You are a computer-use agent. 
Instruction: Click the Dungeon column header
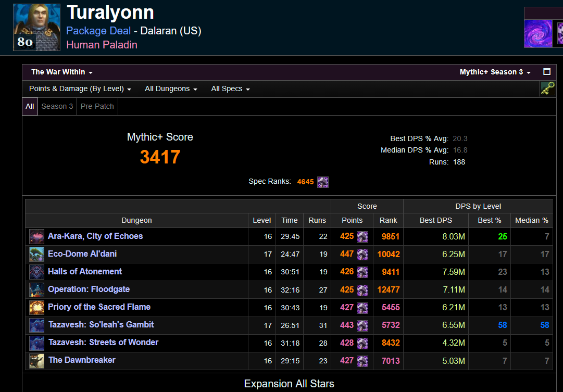coord(136,220)
